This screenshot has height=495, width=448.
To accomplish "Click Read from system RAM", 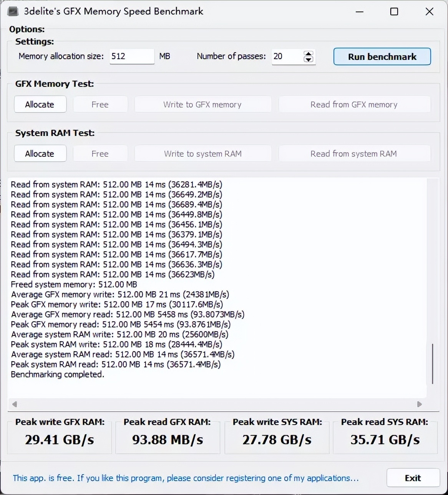I will pyautogui.click(x=353, y=153).
